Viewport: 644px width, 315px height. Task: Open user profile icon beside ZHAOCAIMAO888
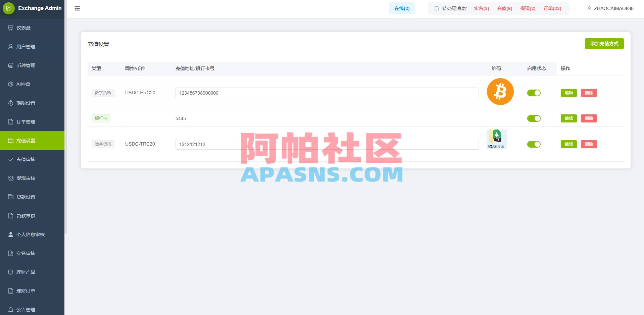[x=589, y=8]
